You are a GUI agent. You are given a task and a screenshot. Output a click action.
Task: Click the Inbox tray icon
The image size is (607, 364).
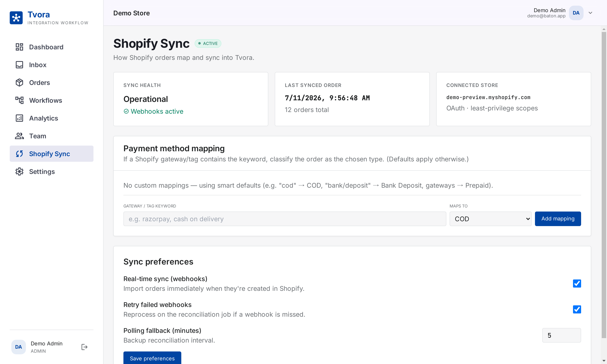[19, 65]
